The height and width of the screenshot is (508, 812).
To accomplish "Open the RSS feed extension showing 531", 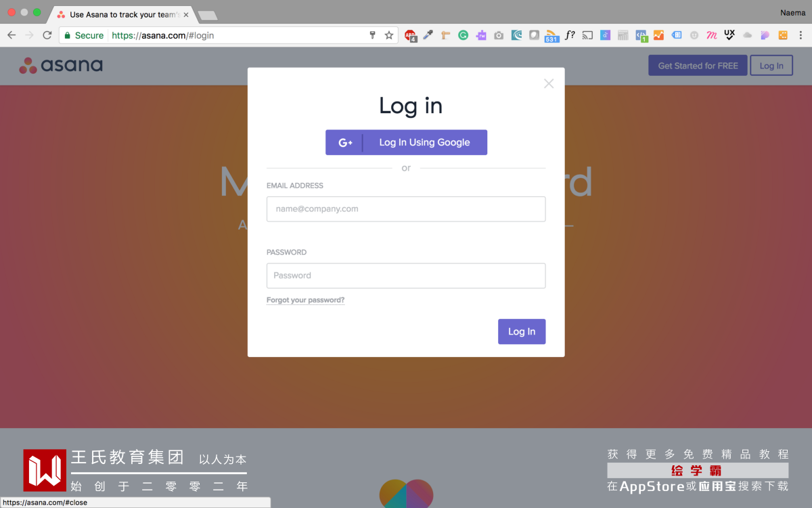I will tap(551, 35).
